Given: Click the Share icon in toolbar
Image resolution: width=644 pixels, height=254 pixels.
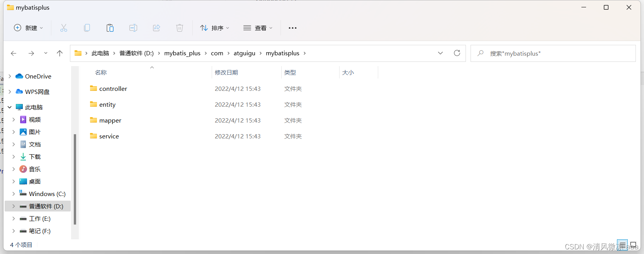Looking at the screenshot, I should (x=156, y=28).
